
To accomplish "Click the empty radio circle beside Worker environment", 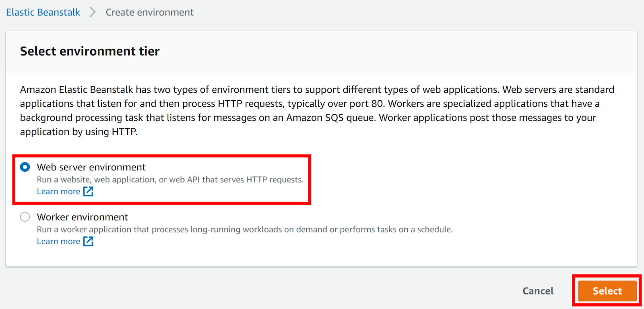I will point(25,217).
